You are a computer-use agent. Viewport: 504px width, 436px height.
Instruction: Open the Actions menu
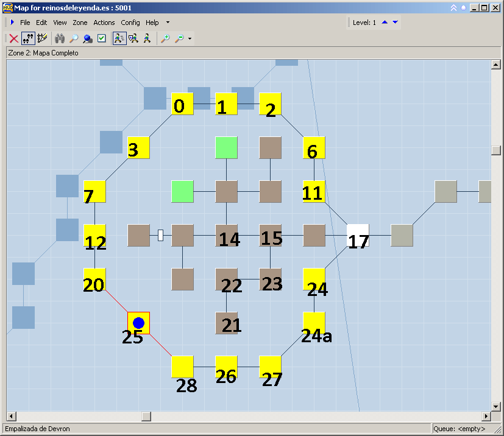pyautogui.click(x=104, y=23)
